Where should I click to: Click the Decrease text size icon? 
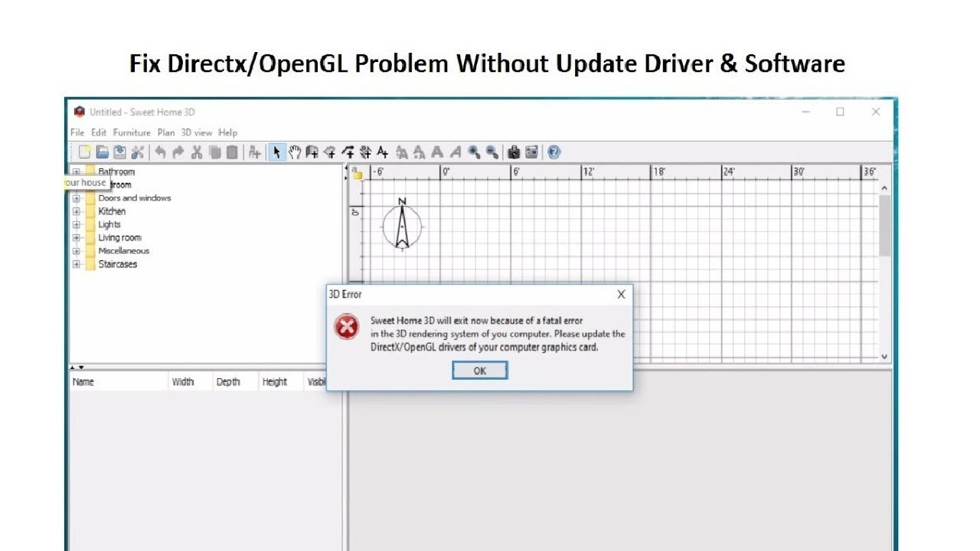(x=419, y=152)
